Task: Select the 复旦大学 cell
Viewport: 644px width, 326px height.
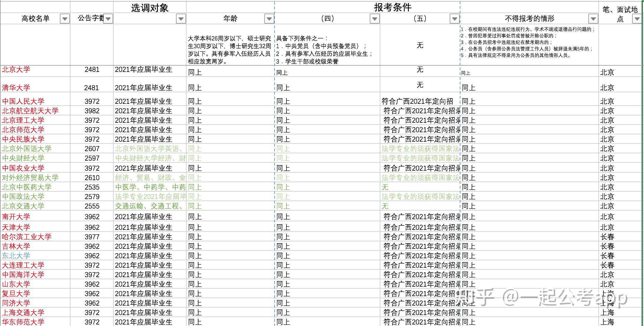Action: pos(35,293)
